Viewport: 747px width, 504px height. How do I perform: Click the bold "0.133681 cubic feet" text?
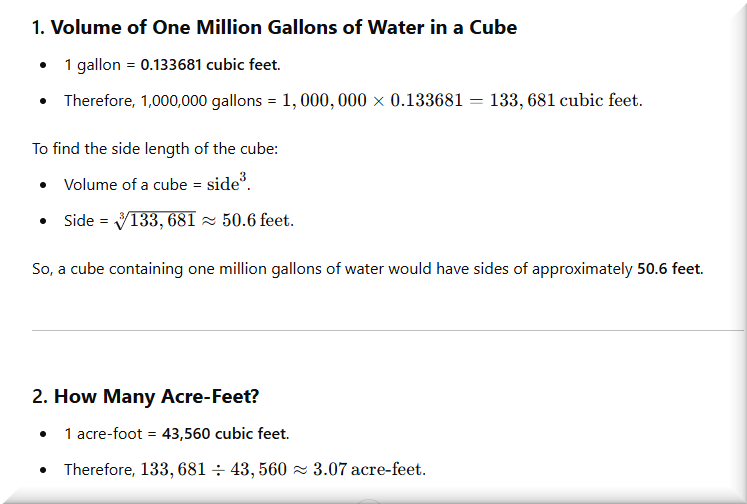tap(209, 65)
